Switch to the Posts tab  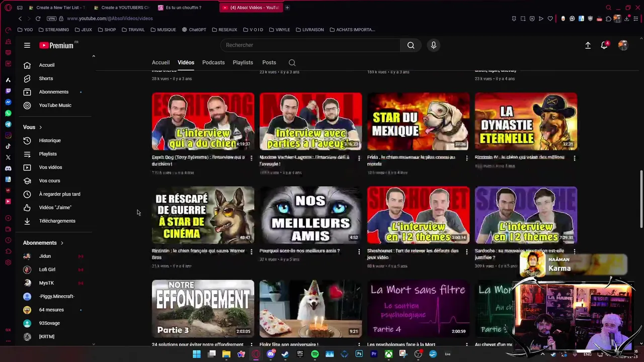pyautogui.click(x=269, y=62)
